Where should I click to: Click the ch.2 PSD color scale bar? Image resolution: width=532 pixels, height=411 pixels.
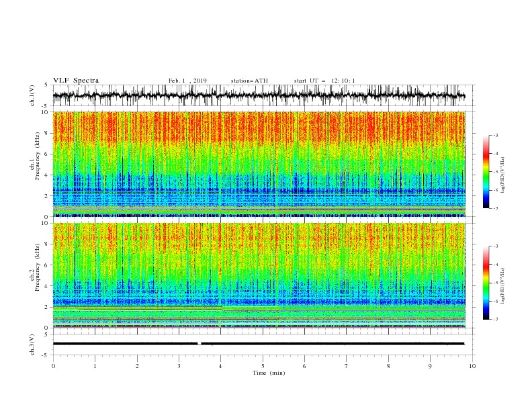pos(486,283)
